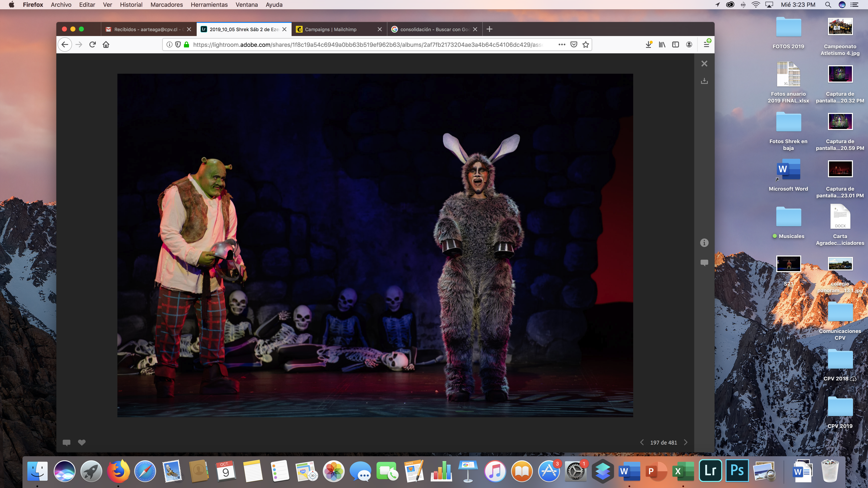Open Apple menu
The image size is (868, 488).
11,5
